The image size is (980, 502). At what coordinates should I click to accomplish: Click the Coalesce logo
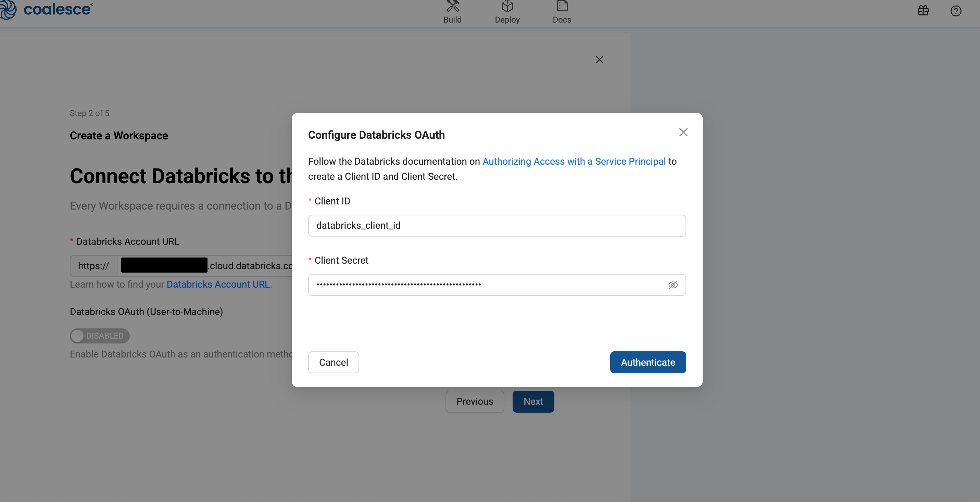[x=46, y=9]
